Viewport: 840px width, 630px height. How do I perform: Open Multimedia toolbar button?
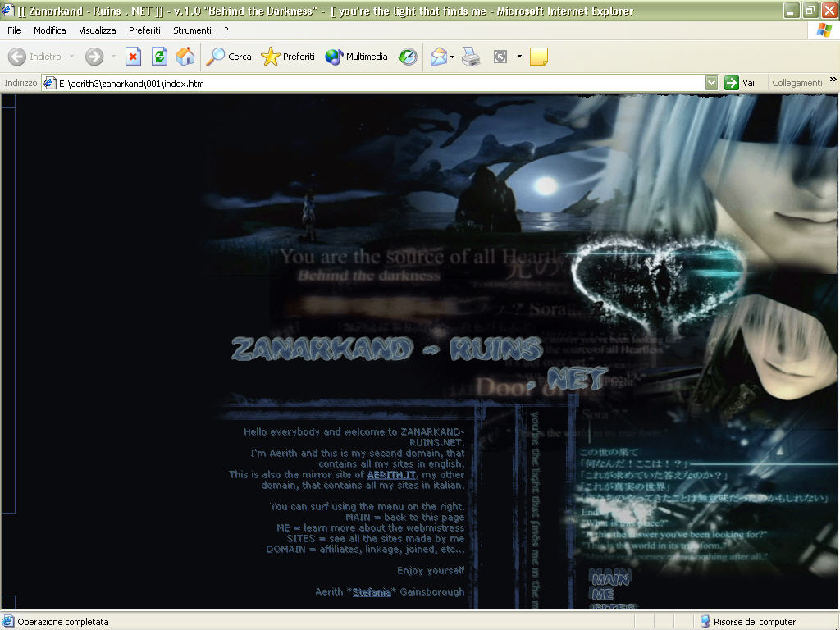tap(356, 57)
